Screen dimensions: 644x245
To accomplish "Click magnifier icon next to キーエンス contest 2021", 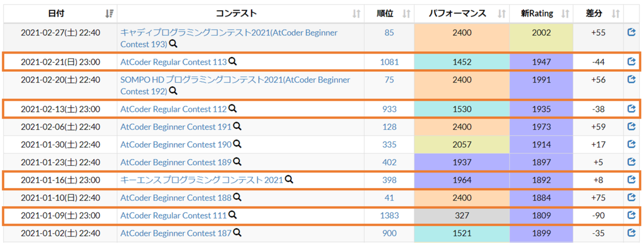I will tap(289, 180).
